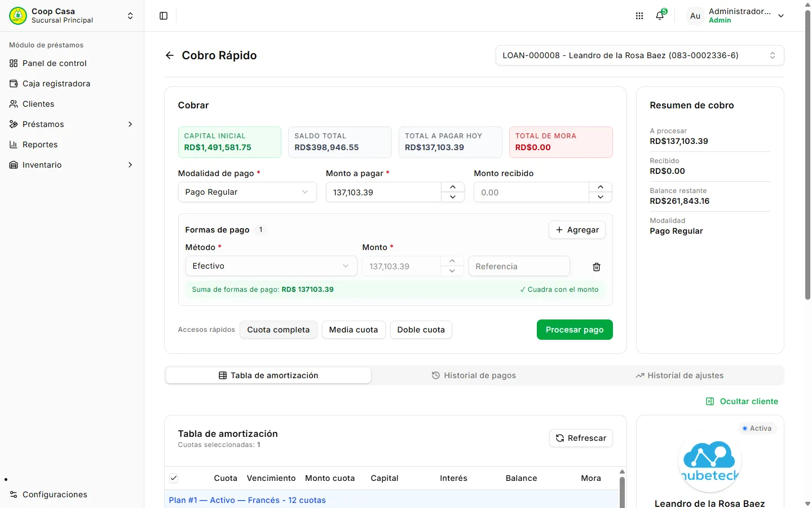The height and width of the screenshot is (508, 812).
Task: Click the Monto recibido input field
Action: coord(531,192)
